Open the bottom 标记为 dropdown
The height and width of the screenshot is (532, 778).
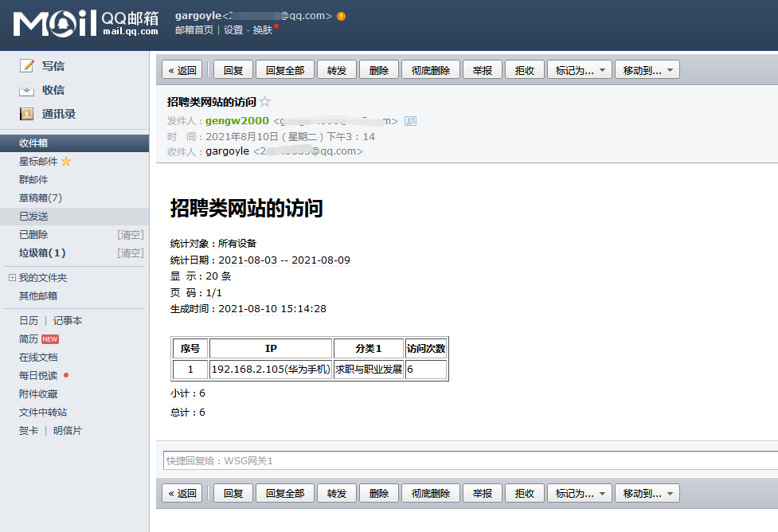pyautogui.click(x=579, y=493)
